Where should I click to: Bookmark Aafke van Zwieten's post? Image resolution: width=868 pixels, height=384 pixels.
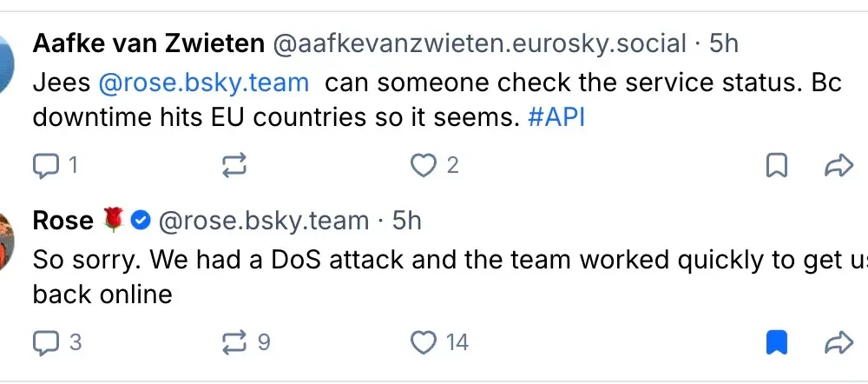(777, 165)
